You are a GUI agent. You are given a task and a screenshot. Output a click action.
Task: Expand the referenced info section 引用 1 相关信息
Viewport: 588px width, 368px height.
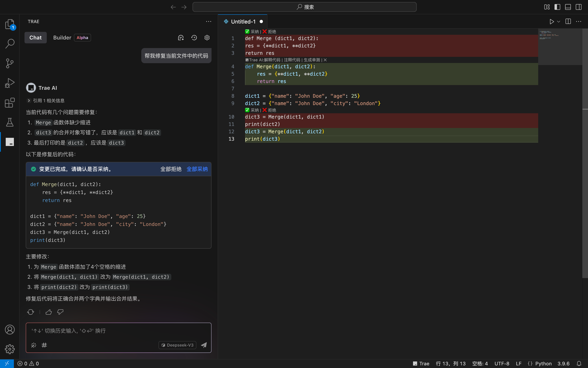tap(46, 101)
